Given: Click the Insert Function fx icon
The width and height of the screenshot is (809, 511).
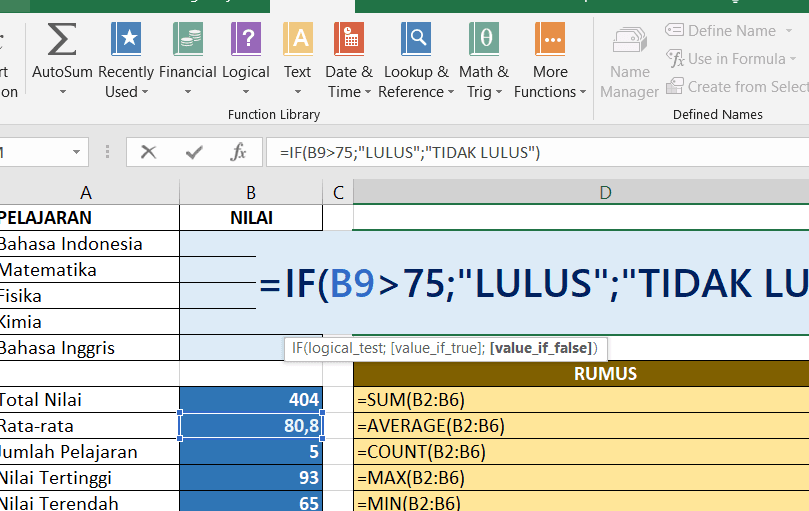Looking at the screenshot, I should pyautogui.click(x=238, y=152).
